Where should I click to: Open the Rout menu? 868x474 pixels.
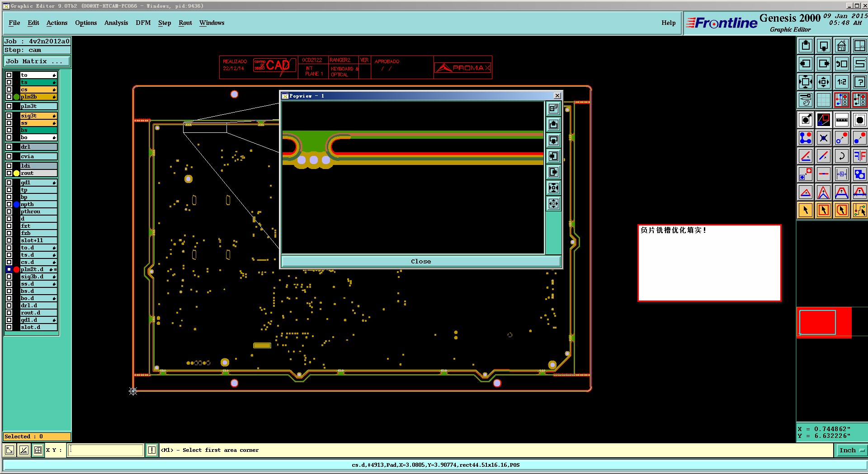pos(185,23)
